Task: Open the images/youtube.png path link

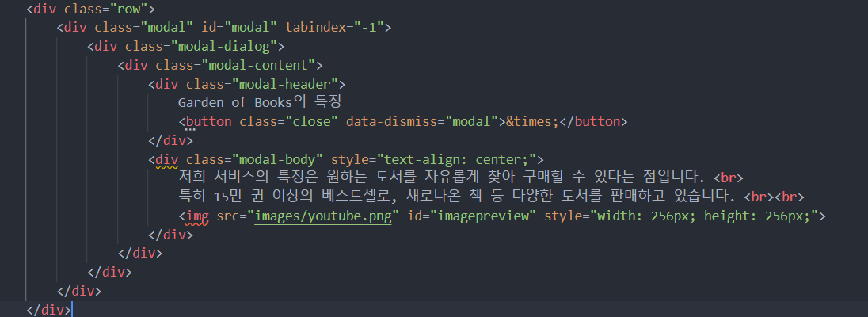Action: click(x=323, y=216)
